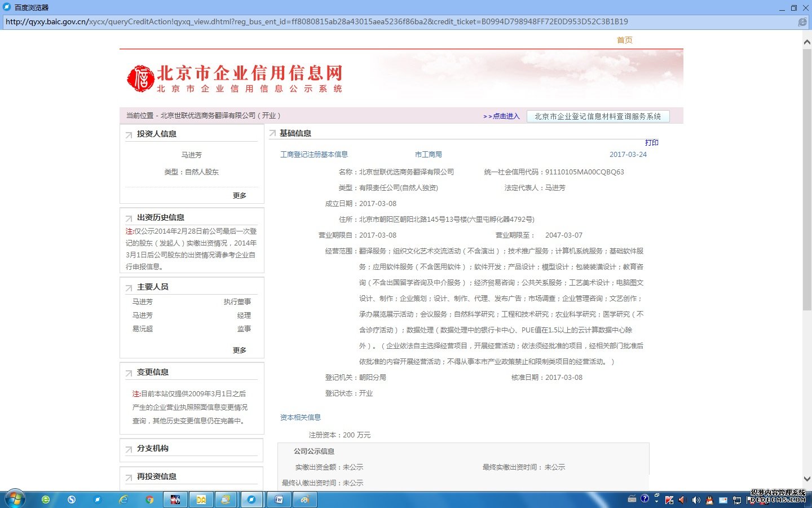Open 北京市企业登记信息材料查询服务系统 button
The width and height of the screenshot is (812, 508).
pyautogui.click(x=597, y=116)
